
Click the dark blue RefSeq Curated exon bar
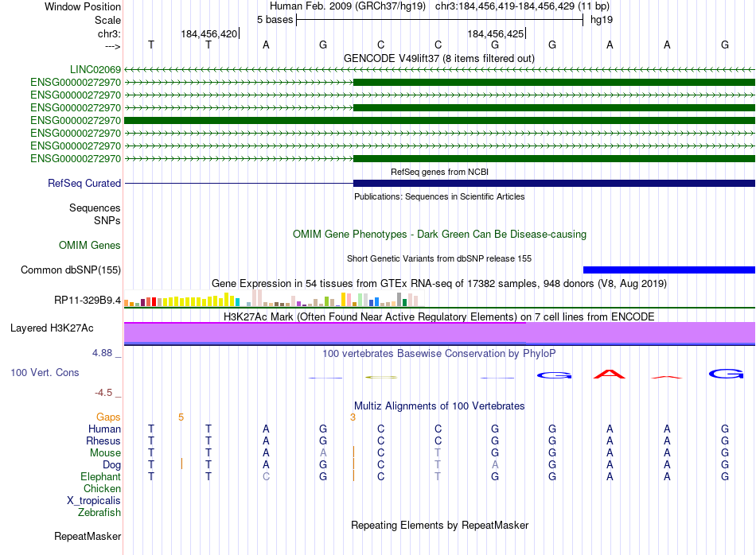[554, 183]
